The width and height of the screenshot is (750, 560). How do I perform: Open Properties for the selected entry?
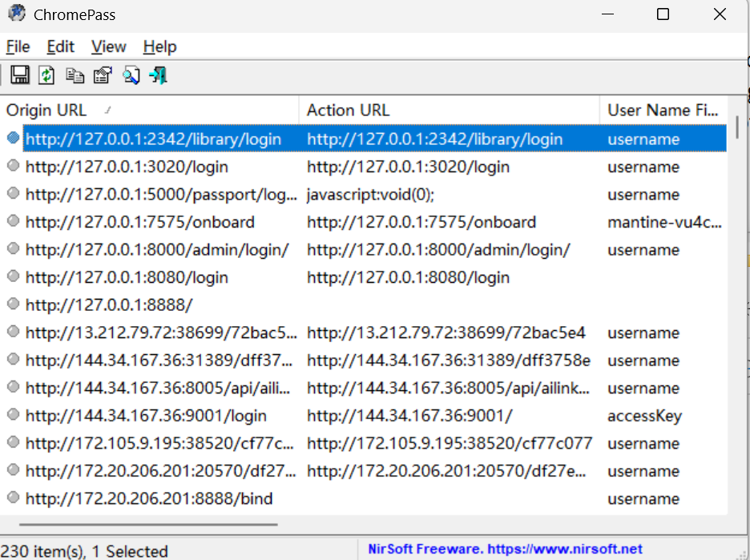[x=102, y=75]
